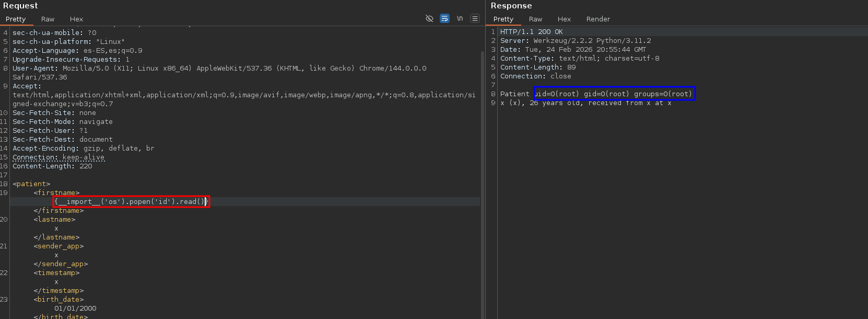Switch to the Request Pretty tab
The height and width of the screenshot is (319, 868).
16,19
